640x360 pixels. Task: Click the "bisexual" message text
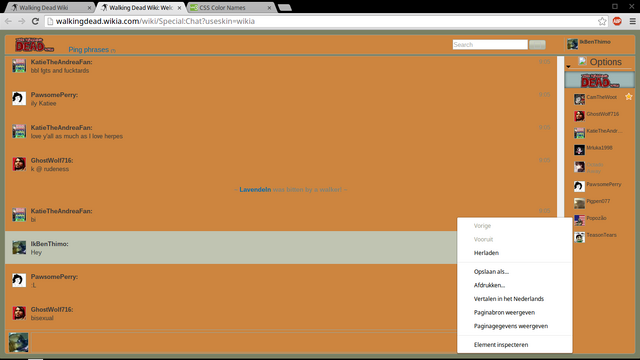42,318
